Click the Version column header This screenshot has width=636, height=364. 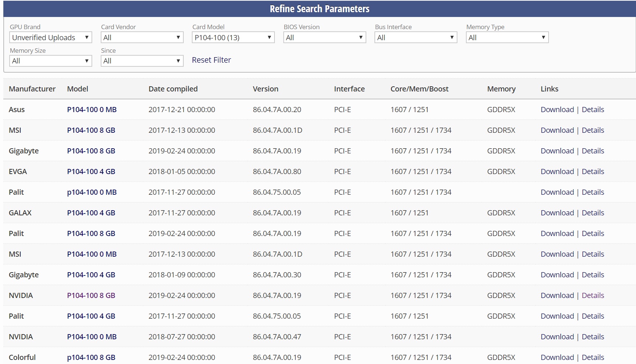(266, 89)
